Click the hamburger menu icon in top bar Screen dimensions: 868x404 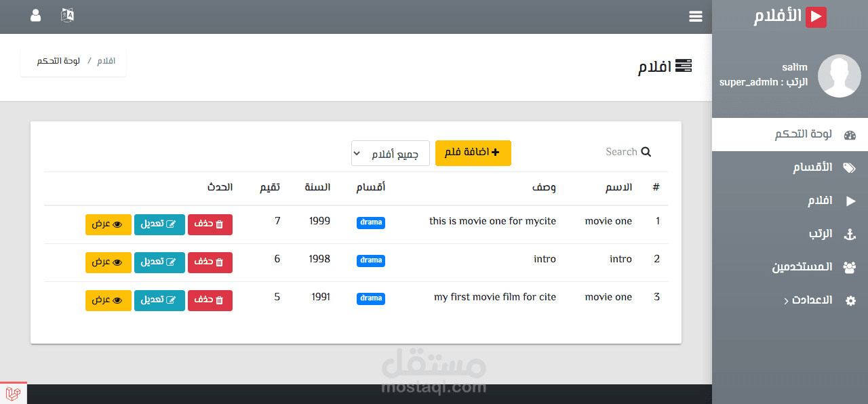point(695,16)
